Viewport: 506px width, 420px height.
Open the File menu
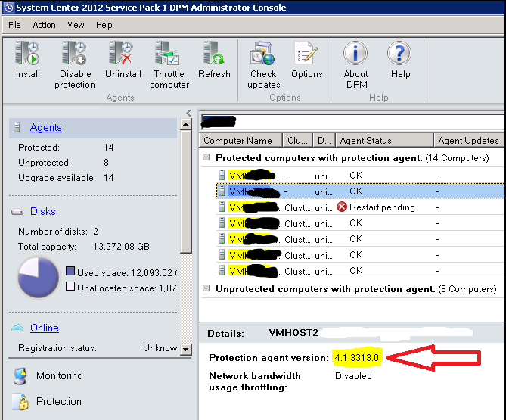point(14,25)
